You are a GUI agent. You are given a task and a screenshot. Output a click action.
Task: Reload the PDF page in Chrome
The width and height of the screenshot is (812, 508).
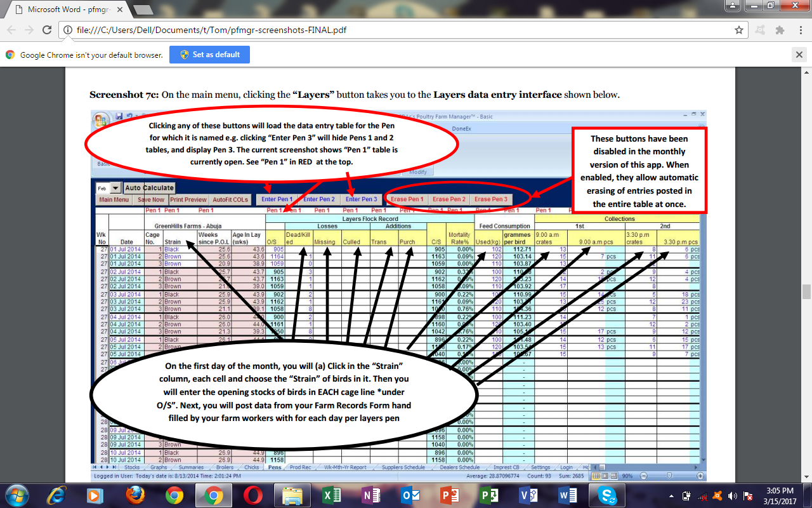click(x=47, y=30)
